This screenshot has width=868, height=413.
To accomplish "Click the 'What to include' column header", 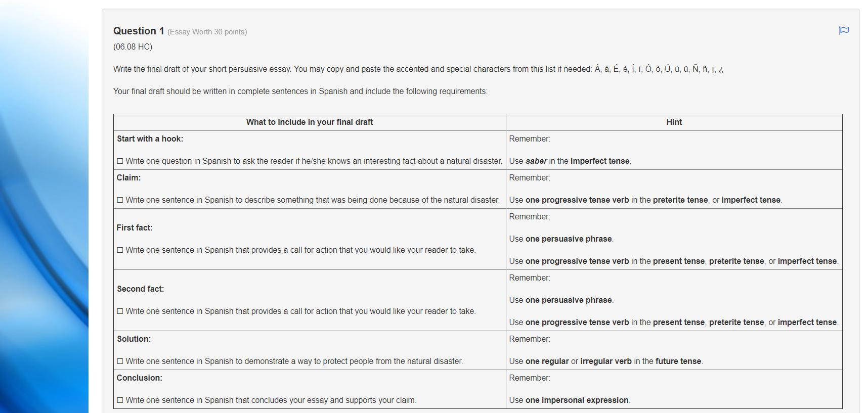I will pos(310,122).
